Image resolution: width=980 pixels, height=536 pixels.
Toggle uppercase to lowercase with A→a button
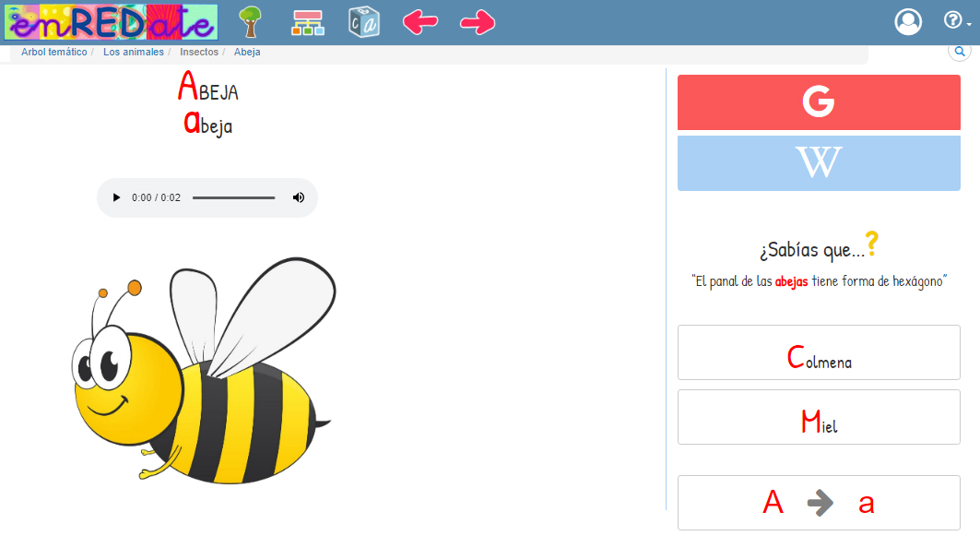(x=819, y=503)
